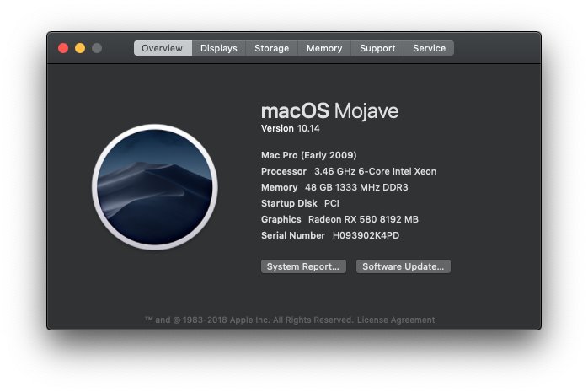View the Service tab

(429, 48)
